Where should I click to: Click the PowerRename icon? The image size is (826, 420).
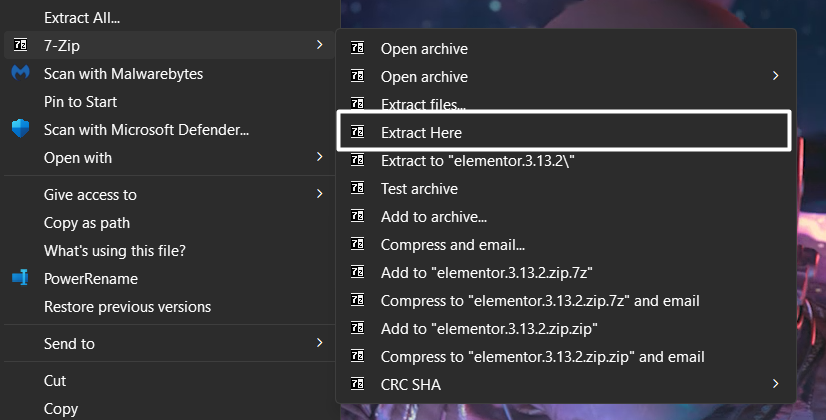coord(20,279)
